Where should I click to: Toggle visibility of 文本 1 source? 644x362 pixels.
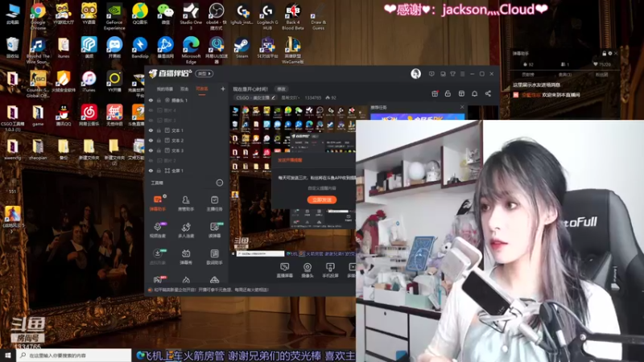point(151,130)
